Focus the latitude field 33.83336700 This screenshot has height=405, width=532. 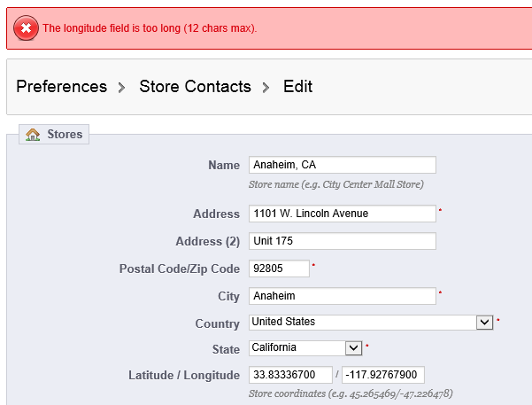[290, 375]
